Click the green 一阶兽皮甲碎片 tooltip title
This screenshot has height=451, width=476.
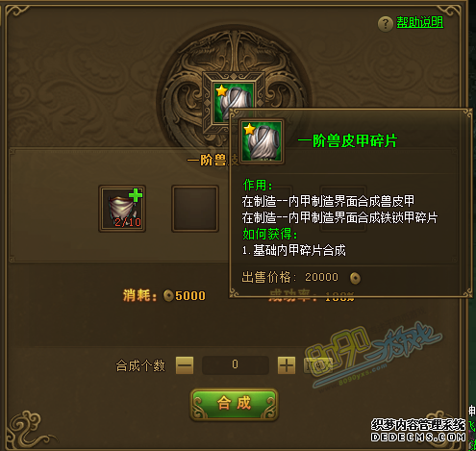coord(347,141)
